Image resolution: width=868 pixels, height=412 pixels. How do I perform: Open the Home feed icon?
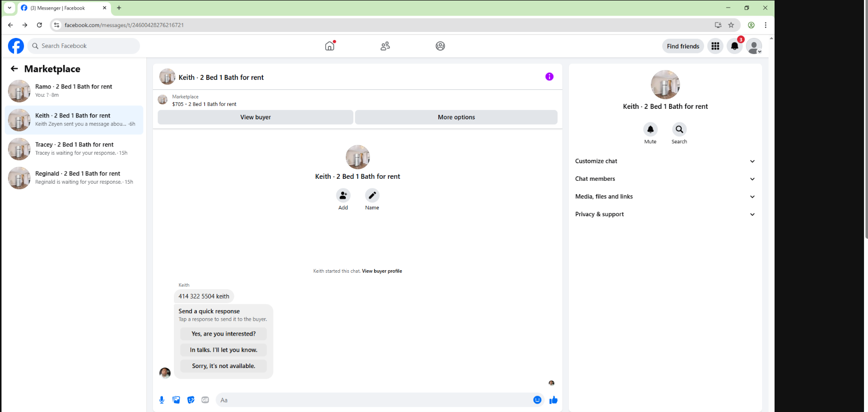pyautogui.click(x=330, y=46)
